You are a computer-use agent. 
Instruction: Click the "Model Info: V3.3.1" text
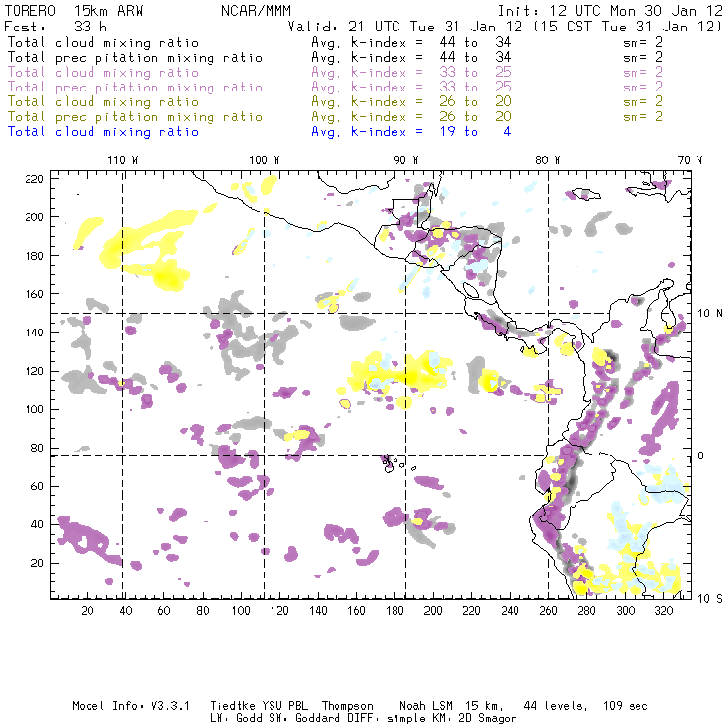(131, 706)
